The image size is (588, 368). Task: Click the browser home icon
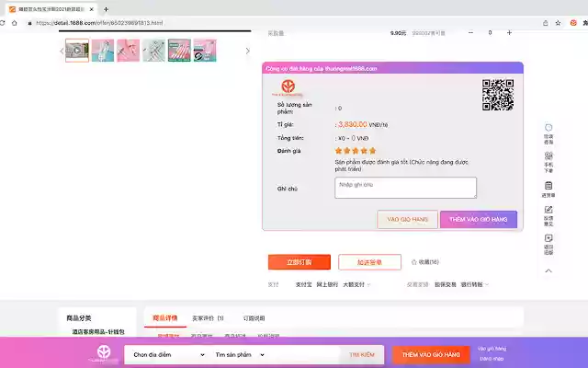click(15, 23)
